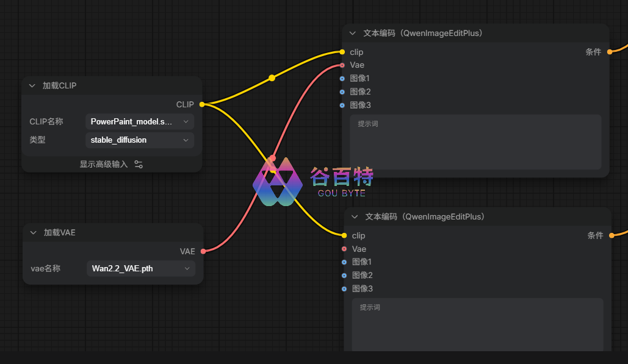Collapse the upper 文本编码 QwenImageEditPlus node

tap(353, 33)
